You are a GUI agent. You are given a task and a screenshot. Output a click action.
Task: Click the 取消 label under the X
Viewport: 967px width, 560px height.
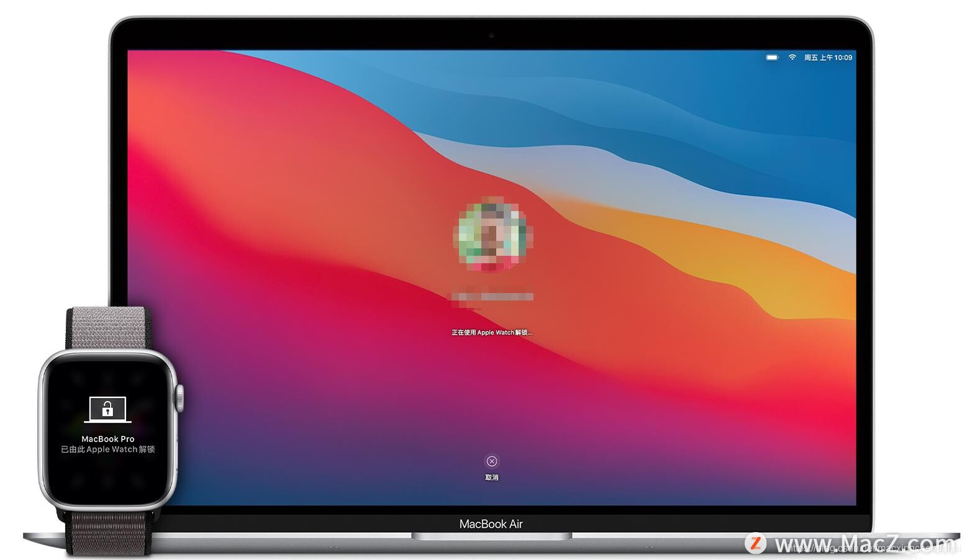coord(491,477)
